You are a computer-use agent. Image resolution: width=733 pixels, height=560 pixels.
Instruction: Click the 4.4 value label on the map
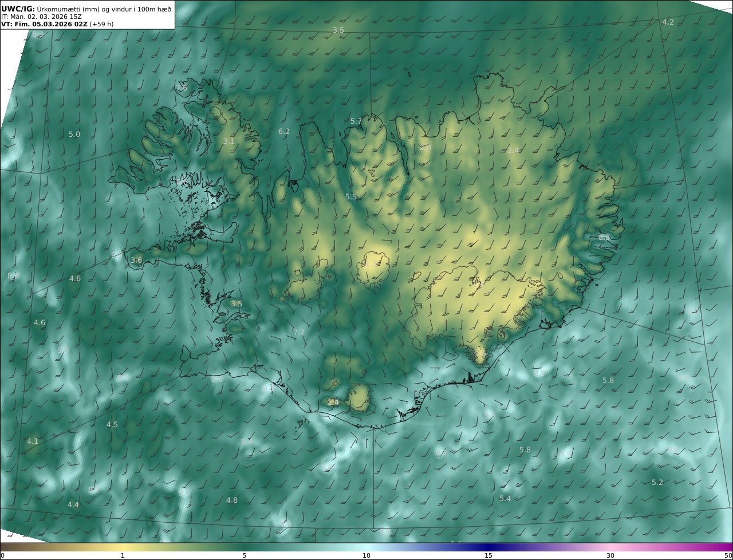coord(73,504)
